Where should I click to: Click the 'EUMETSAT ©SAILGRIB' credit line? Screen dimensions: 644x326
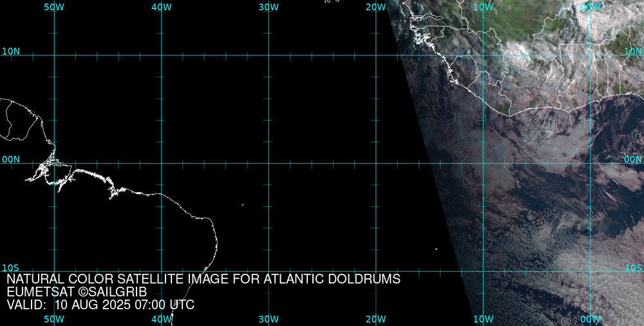tap(77, 292)
